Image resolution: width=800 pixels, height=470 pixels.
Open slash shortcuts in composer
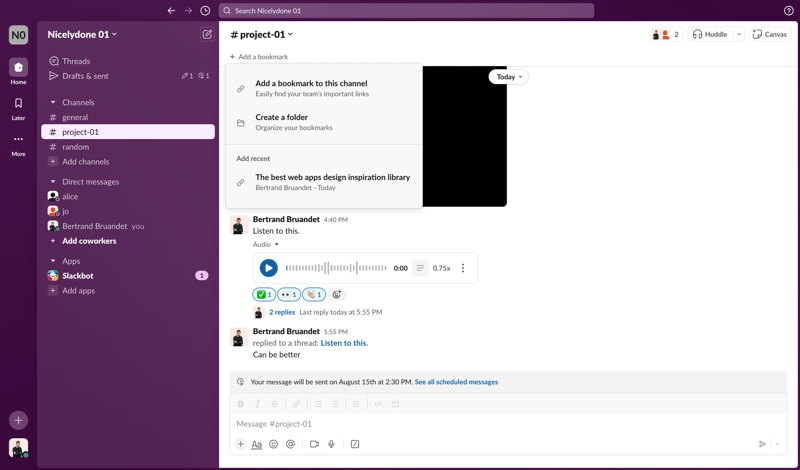click(x=355, y=444)
